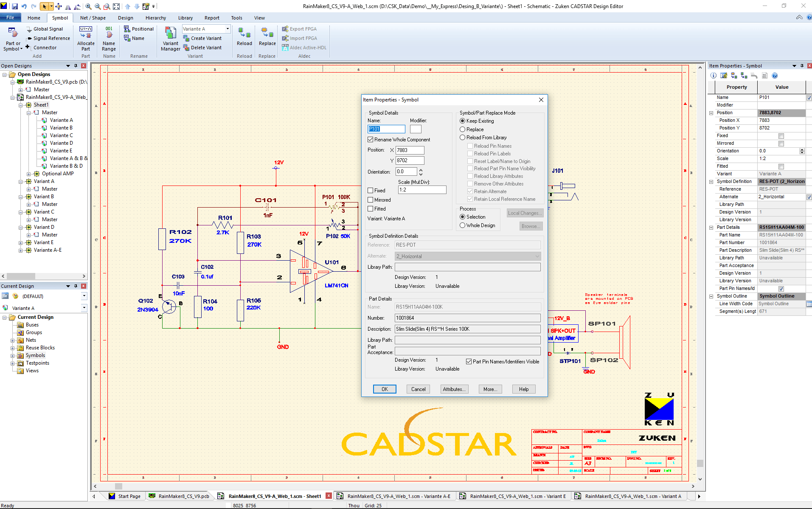Screen dimensions: 812x509
Task: Select the Connector tool in Add group
Action: [x=41, y=48]
